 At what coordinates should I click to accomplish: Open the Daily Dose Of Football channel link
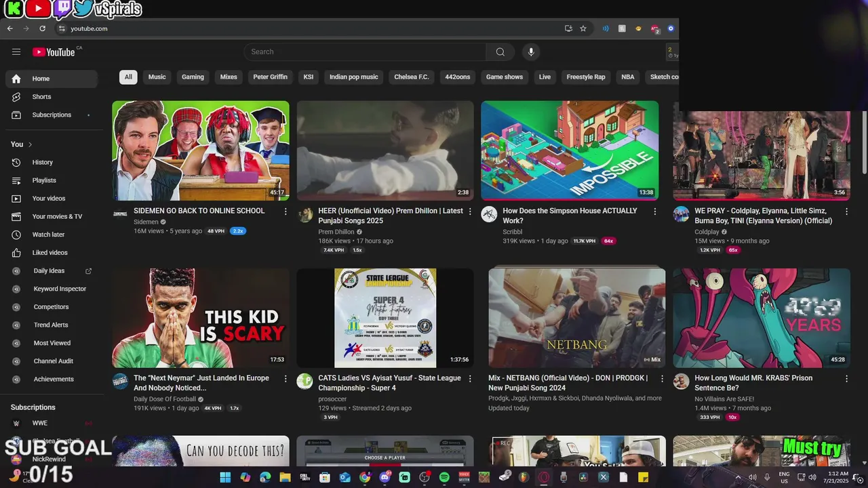click(165, 399)
